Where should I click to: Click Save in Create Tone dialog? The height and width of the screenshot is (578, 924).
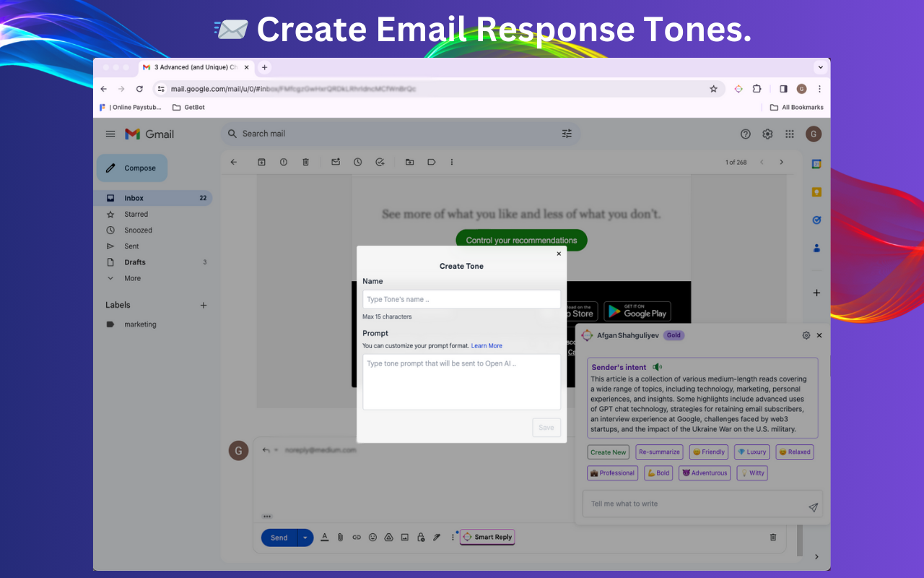click(546, 427)
